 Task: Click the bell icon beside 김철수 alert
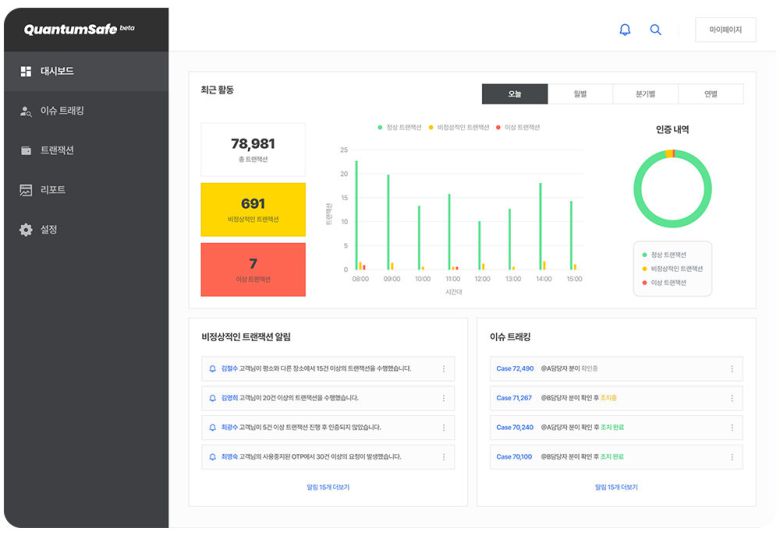point(212,369)
